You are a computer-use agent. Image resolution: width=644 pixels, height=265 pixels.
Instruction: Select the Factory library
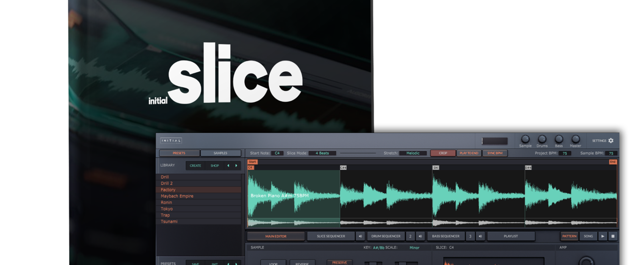click(x=199, y=190)
